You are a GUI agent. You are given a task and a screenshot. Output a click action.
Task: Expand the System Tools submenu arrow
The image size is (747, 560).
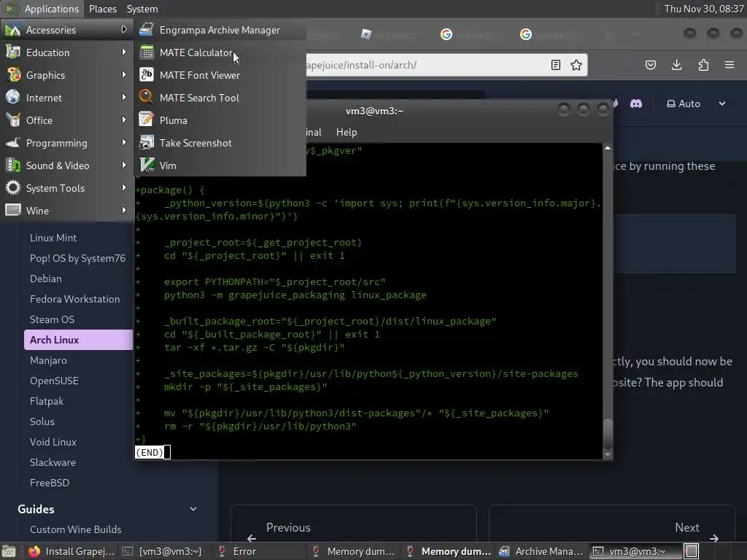pyautogui.click(x=124, y=187)
